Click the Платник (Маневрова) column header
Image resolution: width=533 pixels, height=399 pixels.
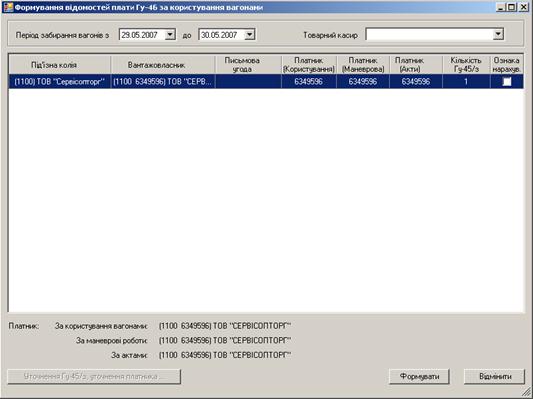tap(363, 65)
